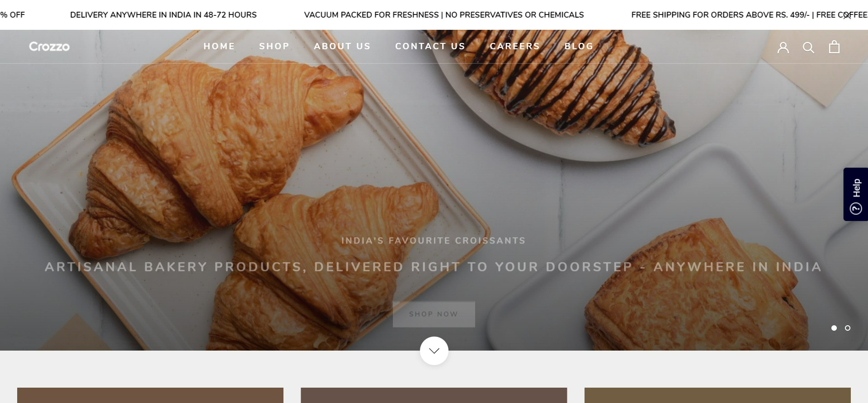Visit the Careers page
868x403 pixels.
tap(515, 46)
